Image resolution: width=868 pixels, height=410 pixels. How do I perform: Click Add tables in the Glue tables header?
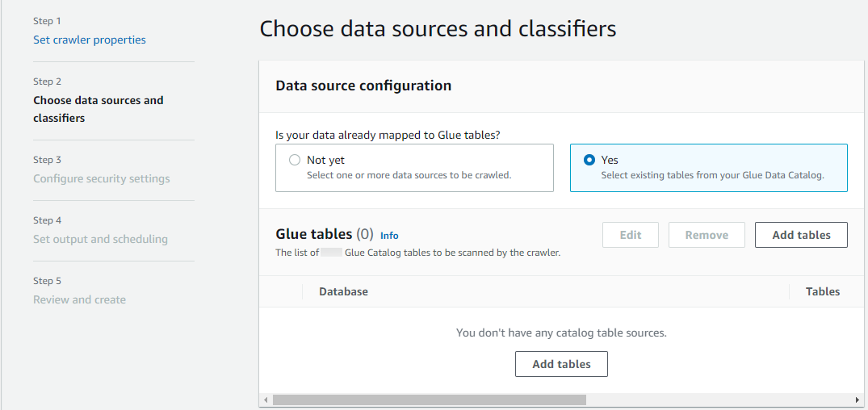[x=801, y=235]
